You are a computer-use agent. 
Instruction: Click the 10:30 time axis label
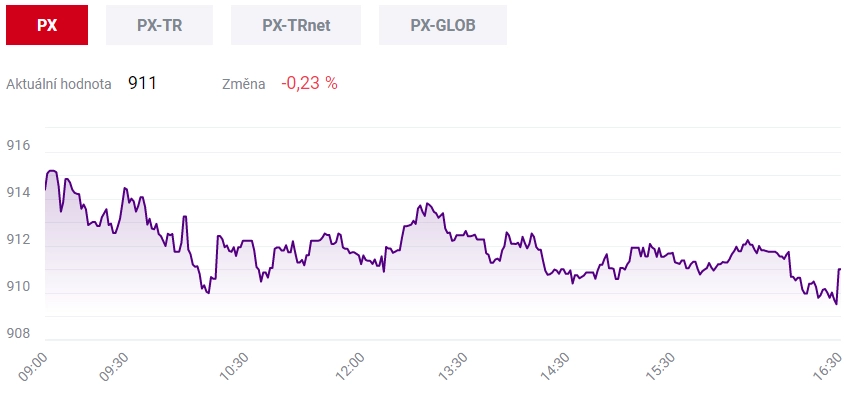click(233, 366)
